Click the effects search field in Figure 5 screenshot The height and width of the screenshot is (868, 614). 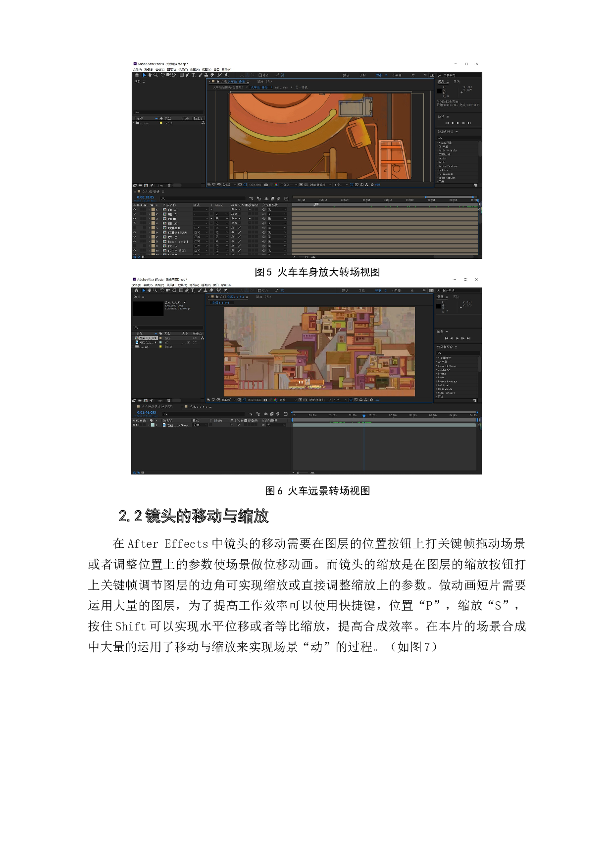coord(459,138)
